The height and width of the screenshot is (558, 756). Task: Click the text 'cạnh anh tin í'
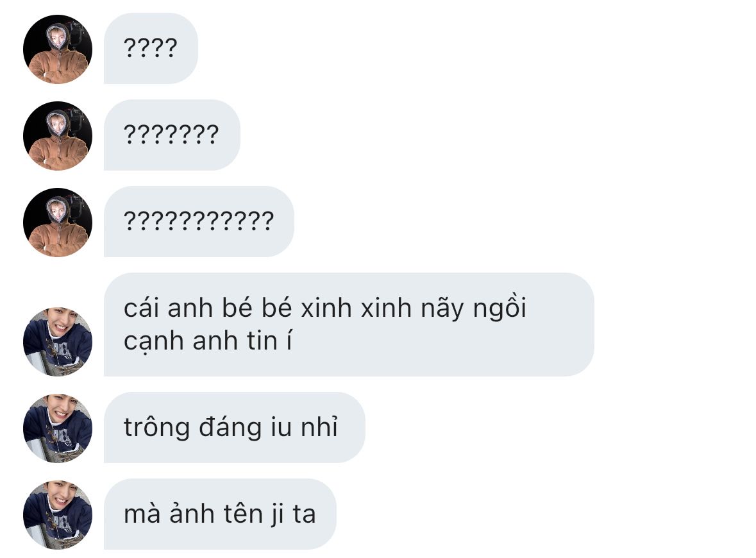click(208, 342)
